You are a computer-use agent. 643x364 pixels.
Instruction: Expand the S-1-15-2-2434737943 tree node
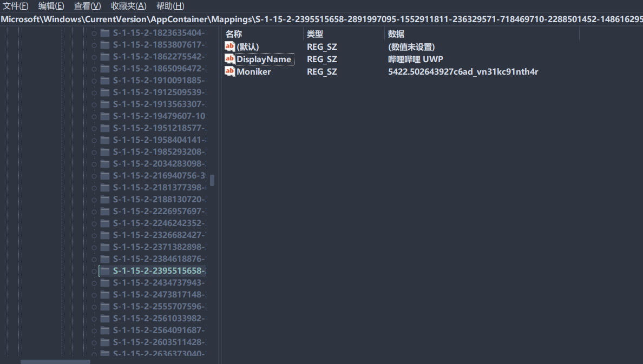pos(94,283)
